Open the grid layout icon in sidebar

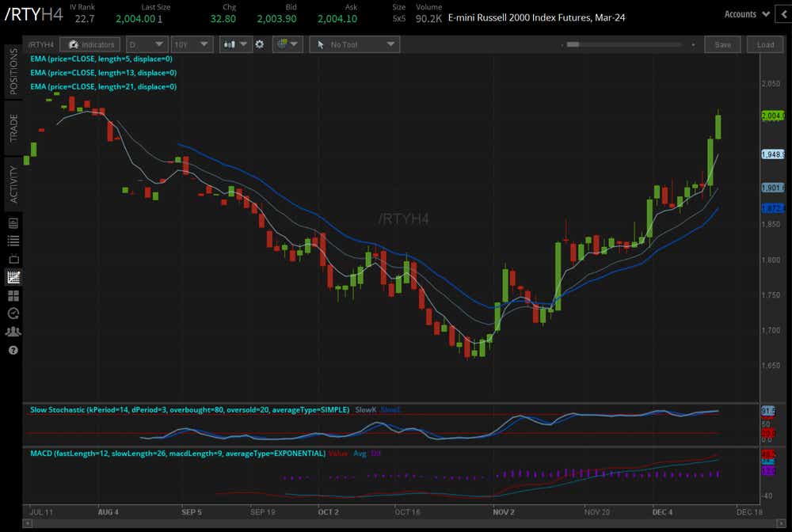pyautogui.click(x=13, y=295)
